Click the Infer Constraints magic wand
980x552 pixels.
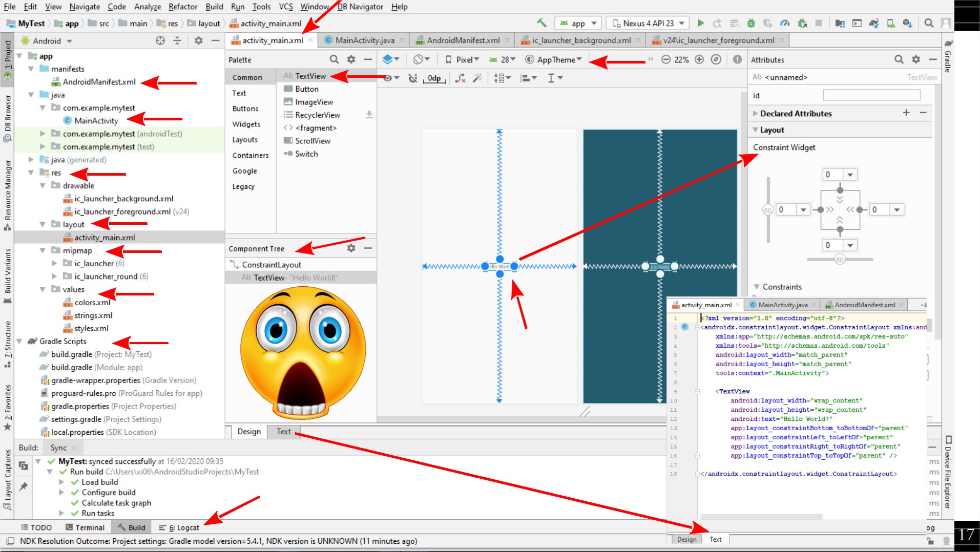pyautogui.click(x=477, y=78)
